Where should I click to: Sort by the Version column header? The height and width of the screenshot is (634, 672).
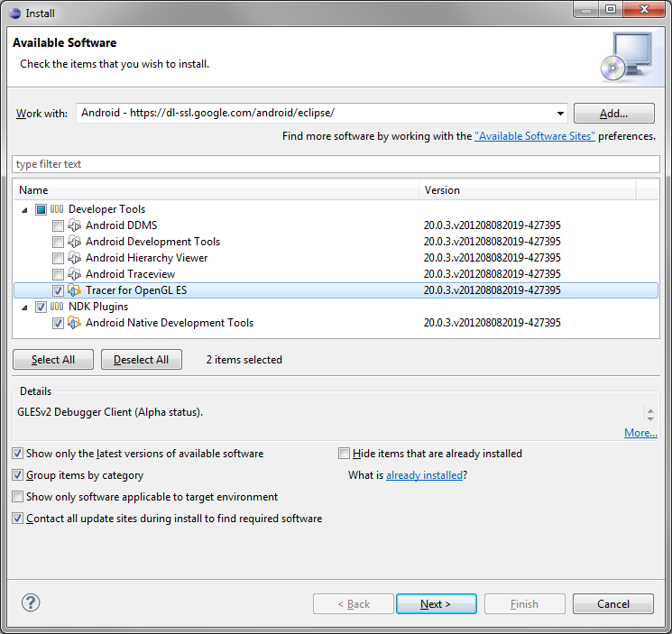pos(528,189)
